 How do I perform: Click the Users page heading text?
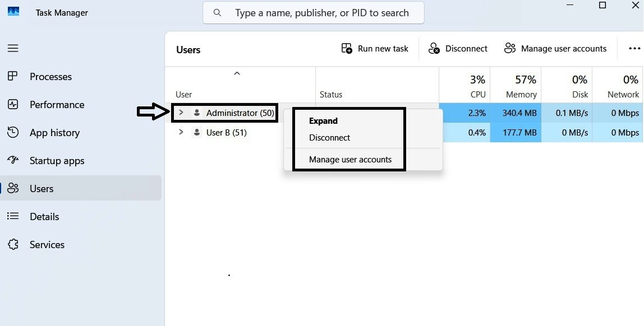pyautogui.click(x=188, y=50)
